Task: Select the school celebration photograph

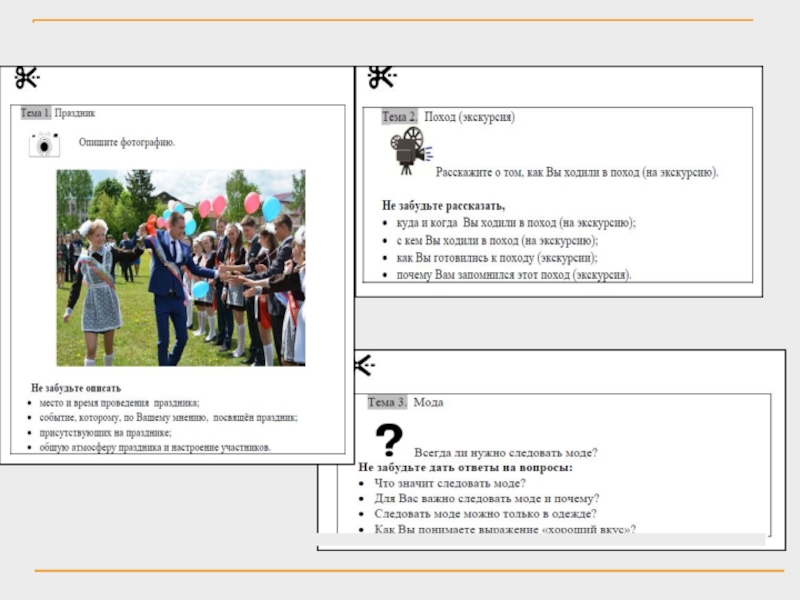Action: coord(181,268)
